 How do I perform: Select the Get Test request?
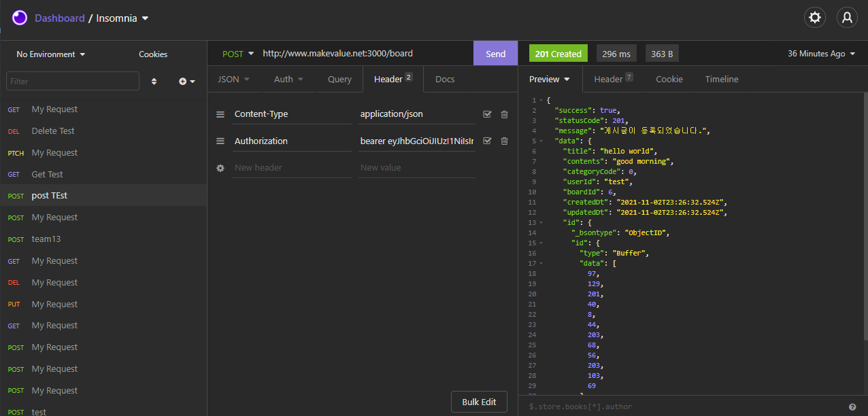[x=103, y=174]
